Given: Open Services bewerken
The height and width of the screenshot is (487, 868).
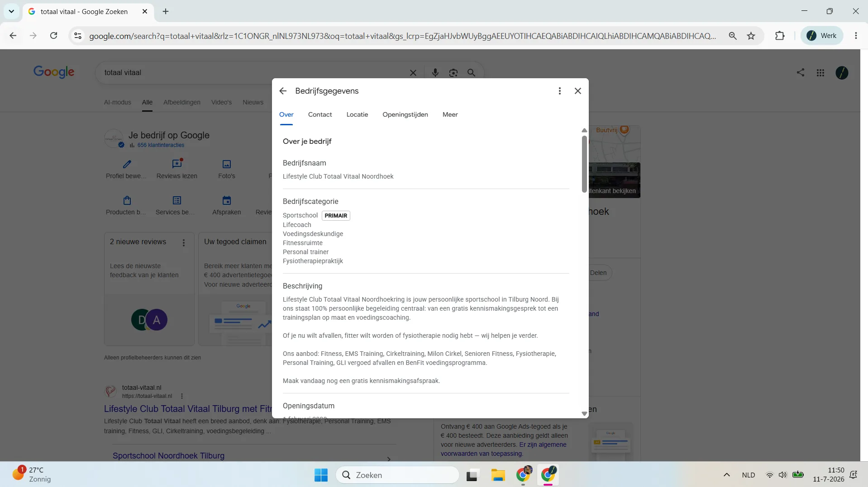Looking at the screenshot, I should tap(176, 205).
